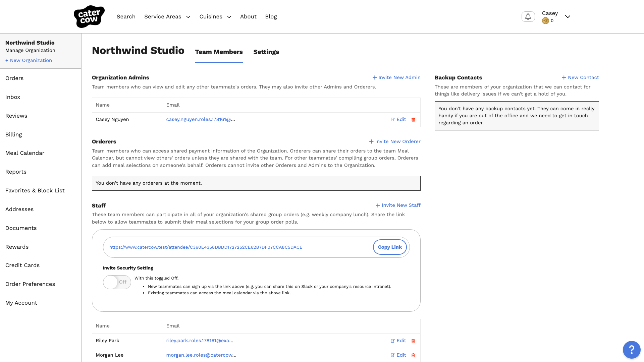The height and width of the screenshot is (362, 644).
Task: Go to Reviews in the sidebar
Action: coord(16,116)
